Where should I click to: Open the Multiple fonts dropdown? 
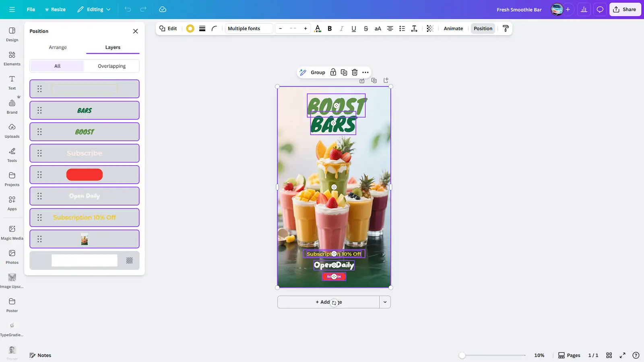coord(249,29)
